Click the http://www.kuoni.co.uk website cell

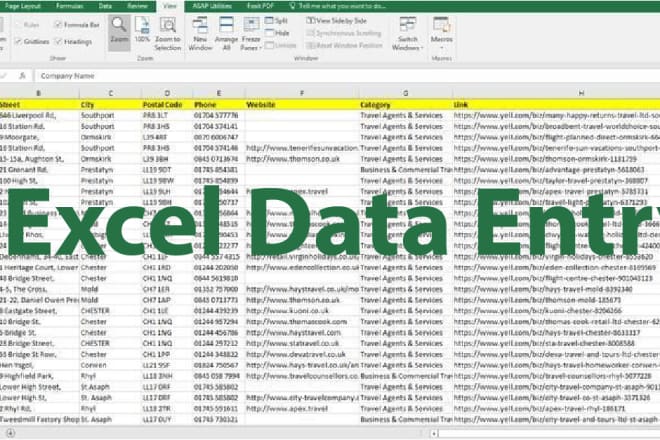pos(302,311)
